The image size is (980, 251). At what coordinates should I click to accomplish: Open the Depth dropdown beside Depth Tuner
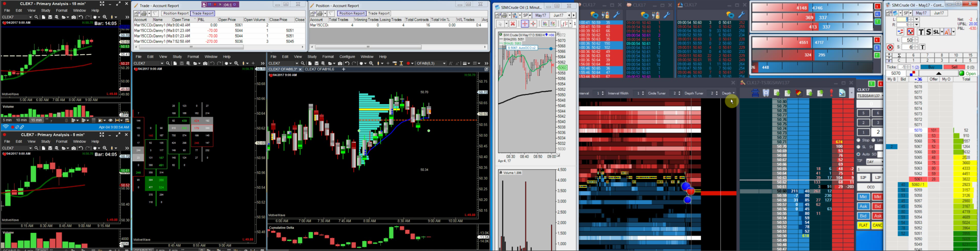click(728, 93)
